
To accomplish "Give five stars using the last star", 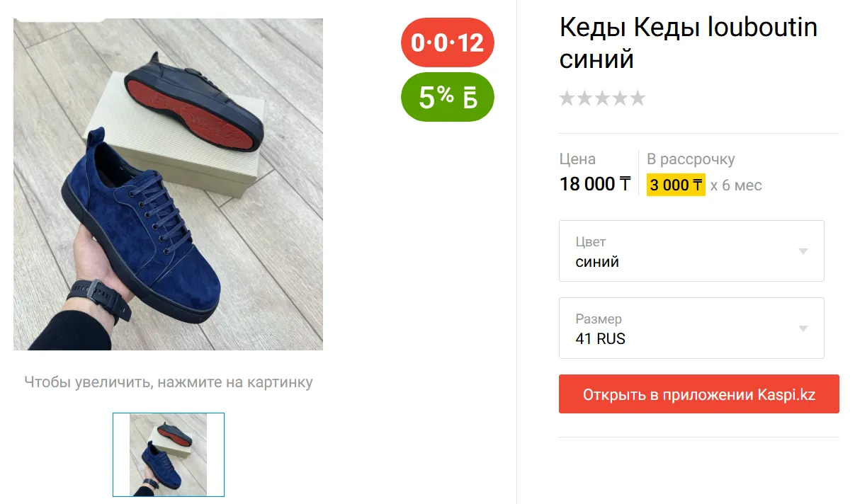I will (638, 98).
